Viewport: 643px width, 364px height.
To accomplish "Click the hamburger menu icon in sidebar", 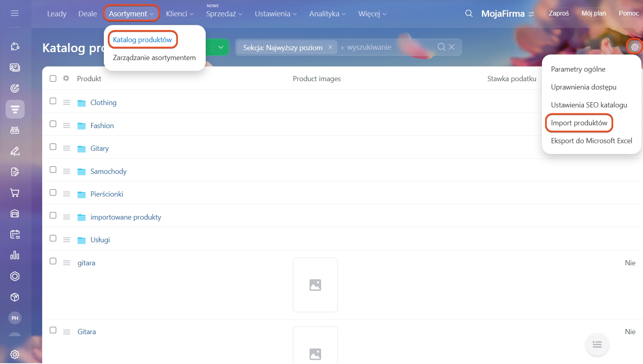I will (x=15, y=14).
